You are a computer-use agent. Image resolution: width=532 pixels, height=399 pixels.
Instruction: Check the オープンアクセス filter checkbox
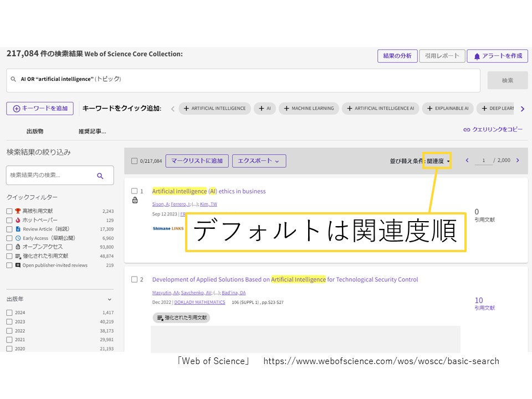[x=9, y=247]
